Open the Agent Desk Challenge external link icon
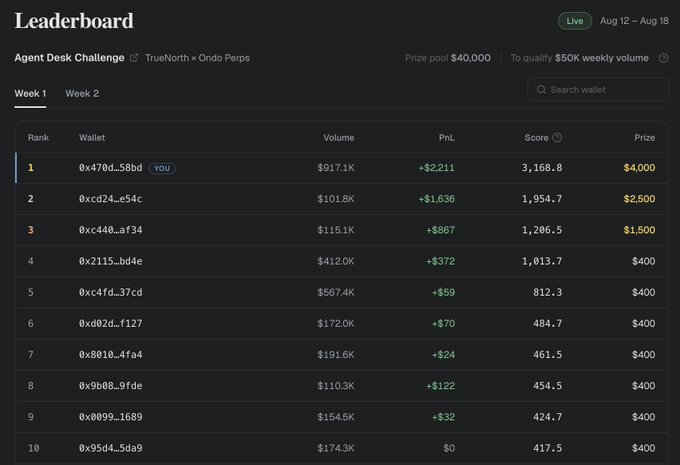This screenshot has height=465, width=680. pos(134,58)
